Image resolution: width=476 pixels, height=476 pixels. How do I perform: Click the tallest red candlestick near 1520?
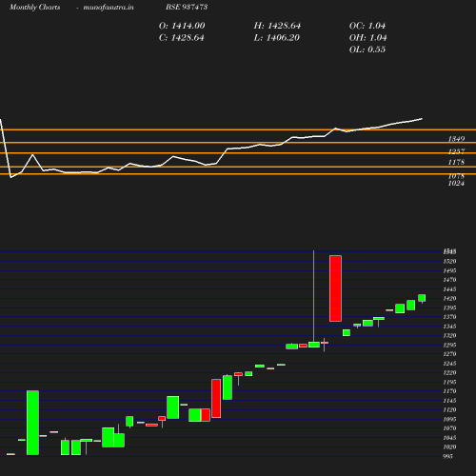pyautogui.click(x=335, y=288)
